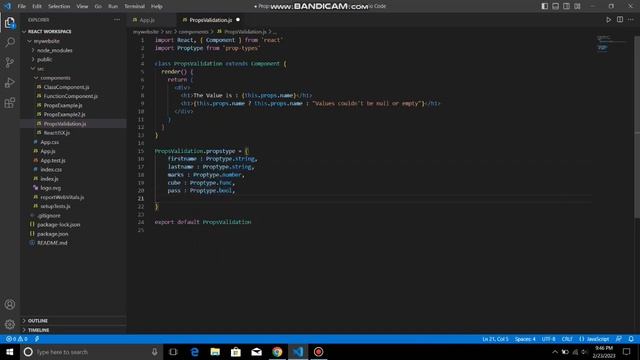The width and height of the screenshot is (640, 360).
Task: Open the Extensions view
Action: [10, 102]
